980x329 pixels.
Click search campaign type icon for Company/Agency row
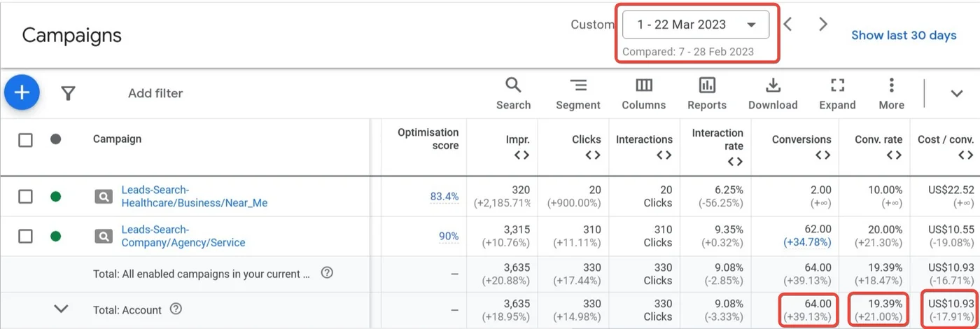coord(103,237)
